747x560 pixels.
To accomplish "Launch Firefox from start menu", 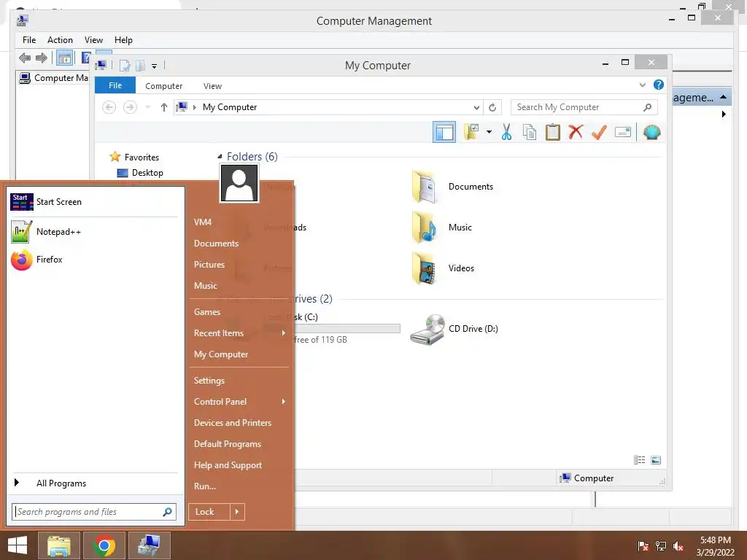I will pyautogui.click(x=94, y=260).
